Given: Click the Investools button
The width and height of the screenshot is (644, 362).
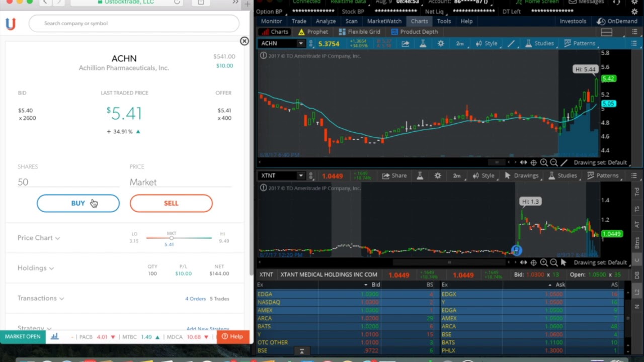Looking at the screenshot, I should (x=573, y=21).
